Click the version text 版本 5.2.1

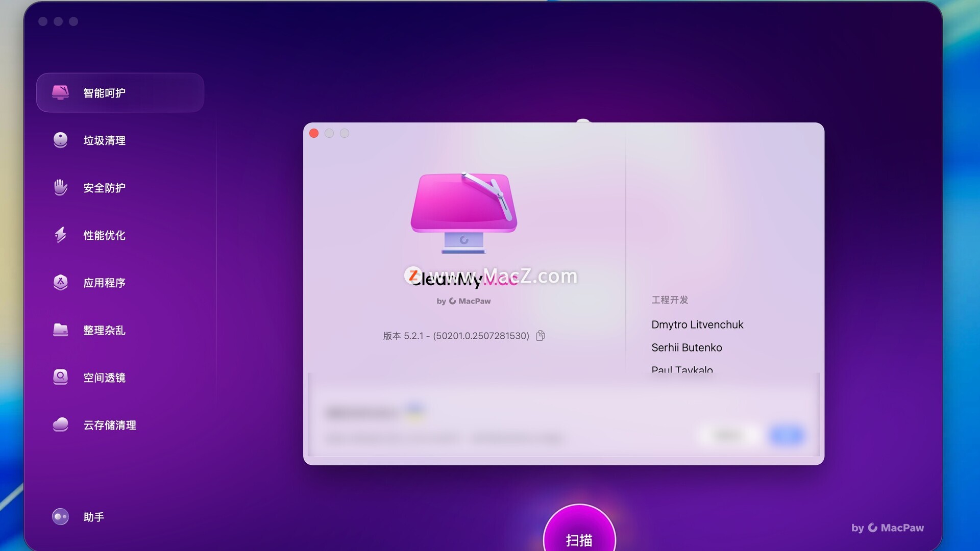click(x=456, y=336)
